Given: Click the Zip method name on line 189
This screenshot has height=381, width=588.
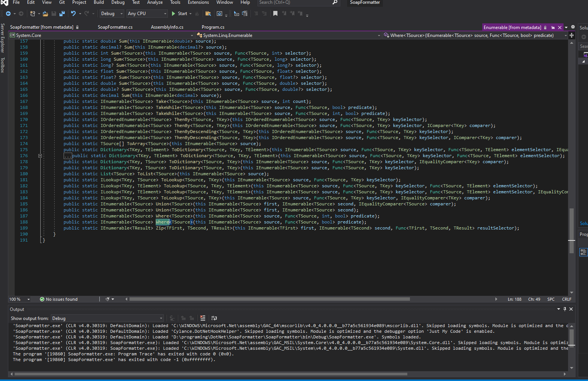Looking at the screenshot, I should pos(160,228).
